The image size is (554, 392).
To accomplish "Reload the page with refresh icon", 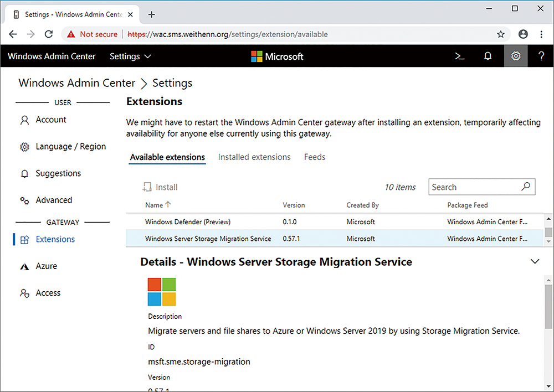I will click(x=49, y=34).
